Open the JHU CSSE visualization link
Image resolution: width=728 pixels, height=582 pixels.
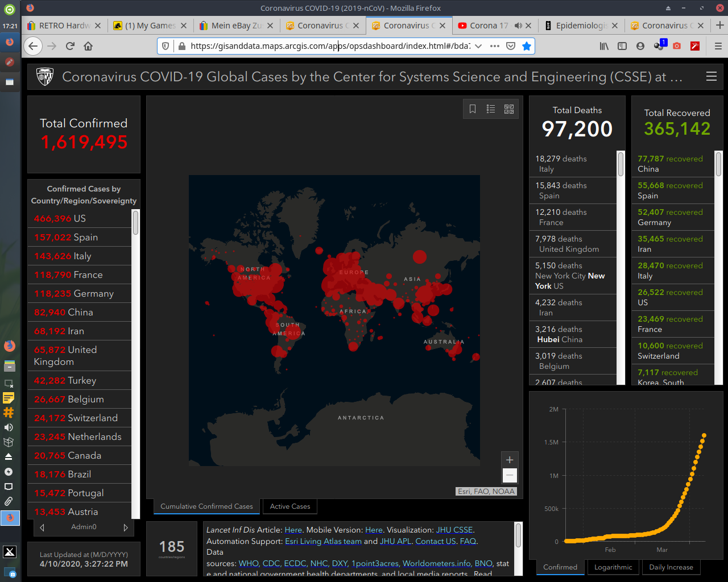[x=454, y=530]
